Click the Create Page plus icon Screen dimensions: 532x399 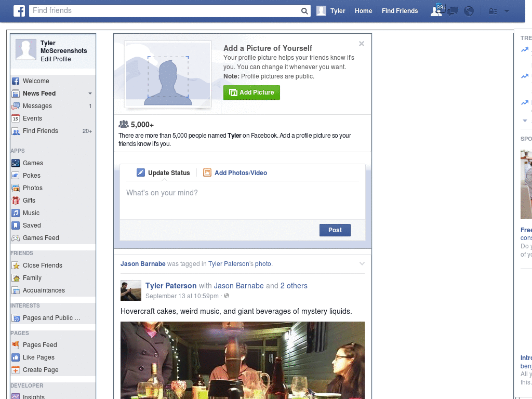coord(16,370)
